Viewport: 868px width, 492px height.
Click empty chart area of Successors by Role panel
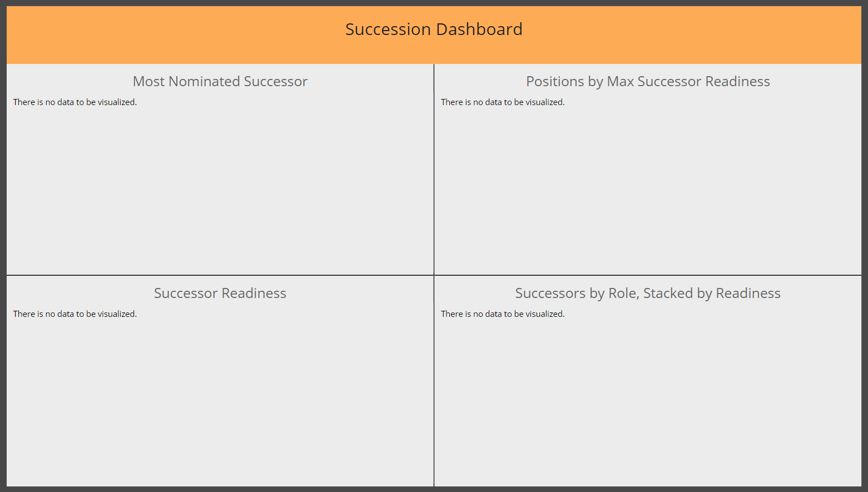(648, 401)
